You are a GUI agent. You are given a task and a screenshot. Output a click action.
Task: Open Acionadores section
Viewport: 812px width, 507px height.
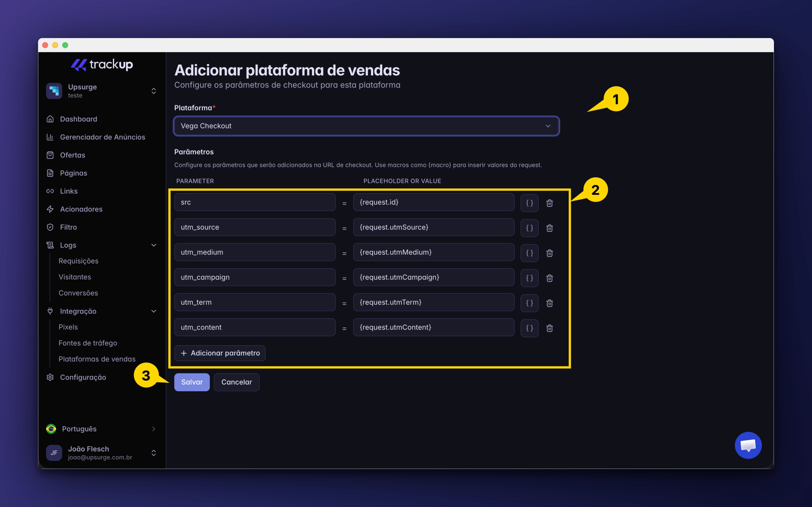point(81,209)
